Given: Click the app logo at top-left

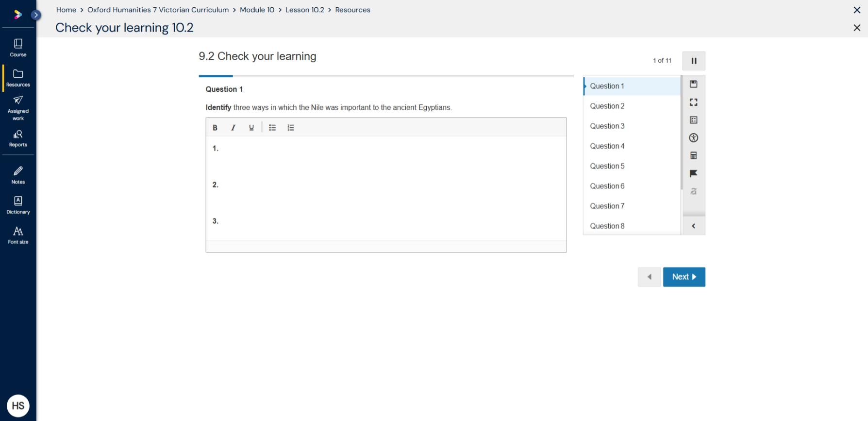Looking at the screenshot, I should coord(18,15).
